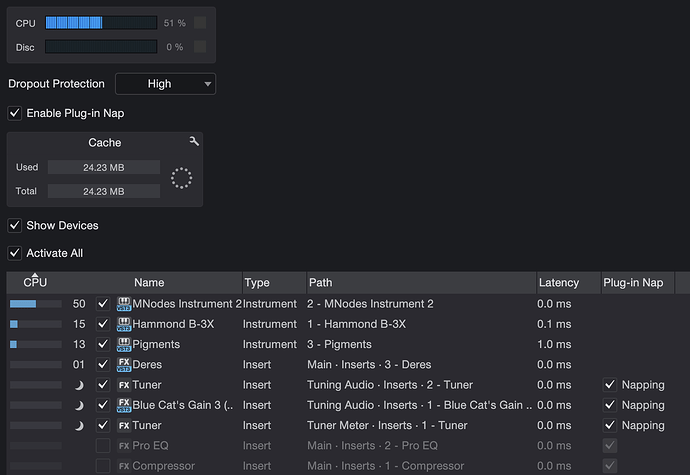Click Pigments instrument icon

click(124, 344)
